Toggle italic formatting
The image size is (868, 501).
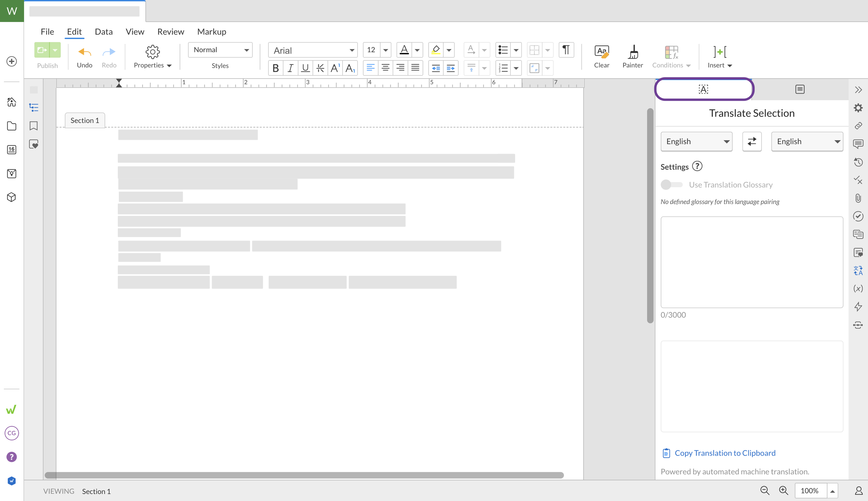(x=290, y=68)
